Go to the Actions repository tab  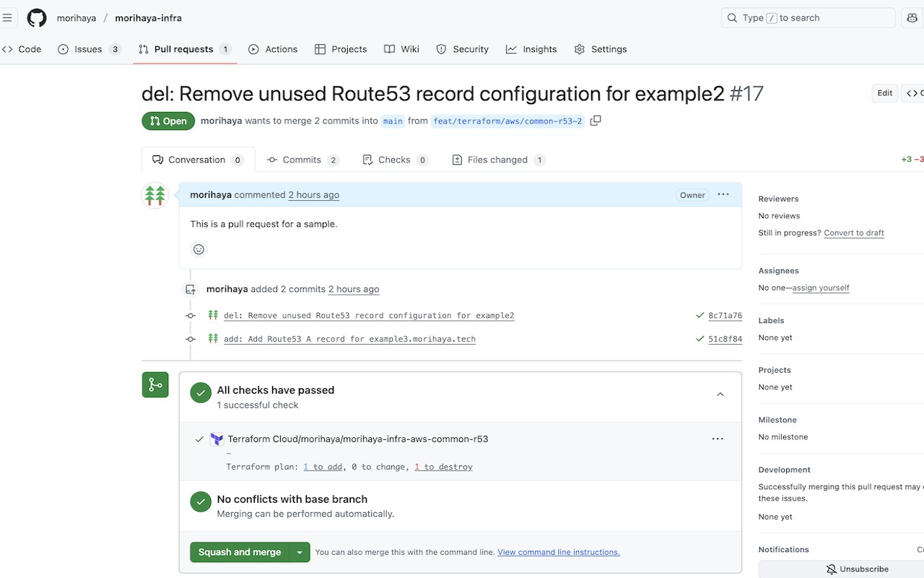pos(273,49)
